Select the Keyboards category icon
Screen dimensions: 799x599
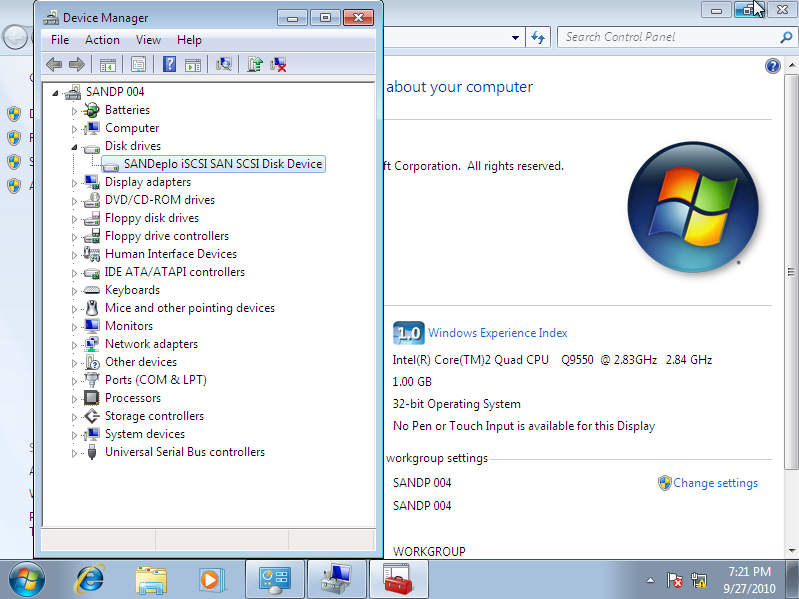pyautogui.click(x=92, y=290)
